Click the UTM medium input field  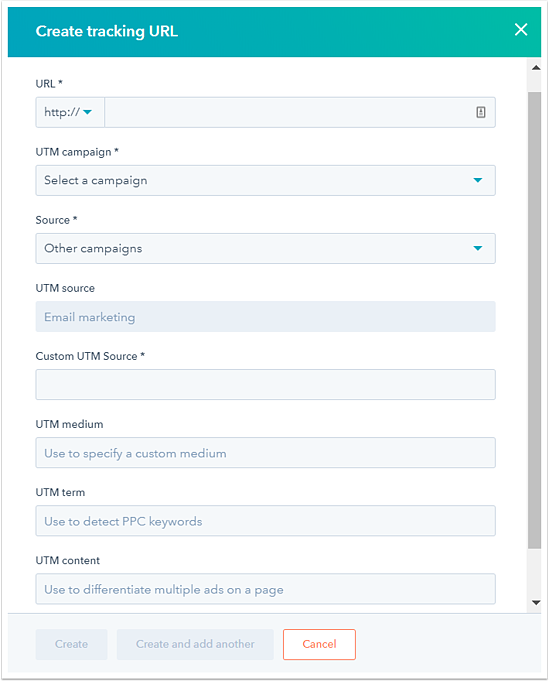[x=265, y=453]
